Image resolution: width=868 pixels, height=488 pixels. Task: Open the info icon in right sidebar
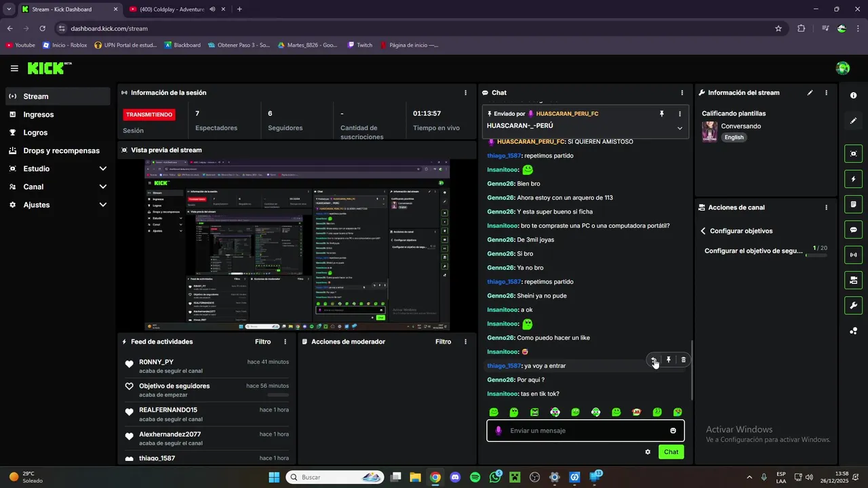pyautogui.click(x=853, y=96)
